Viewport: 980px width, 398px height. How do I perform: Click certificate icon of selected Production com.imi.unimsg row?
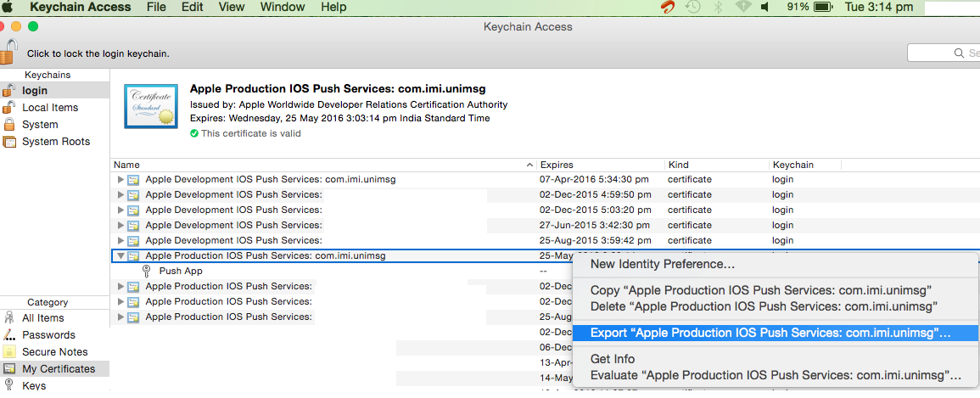[133, 256]
